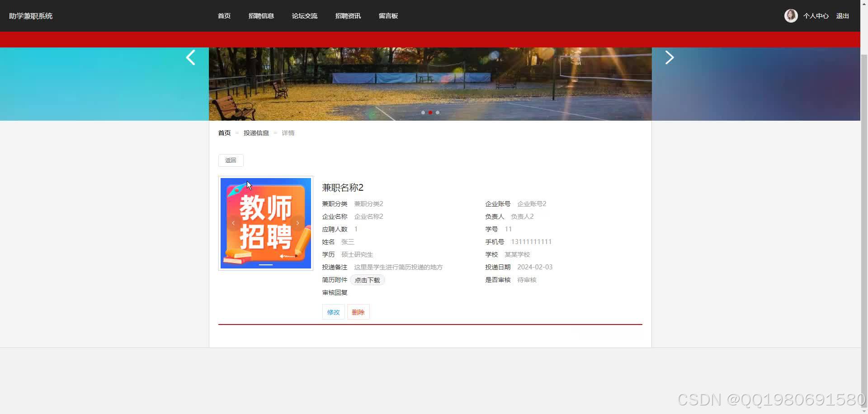Click the next slide arrow on the carousel
The width and height of the screenshot is (868, 414).
click(669, 57)
